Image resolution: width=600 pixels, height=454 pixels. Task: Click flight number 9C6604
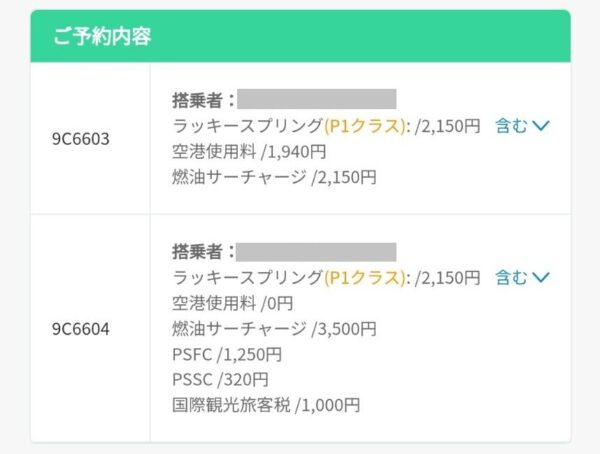click(81, 329)
